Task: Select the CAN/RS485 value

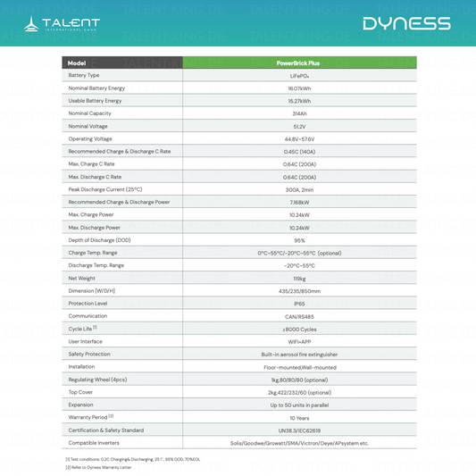Action: pyautogui.click(x=299, y=317)
